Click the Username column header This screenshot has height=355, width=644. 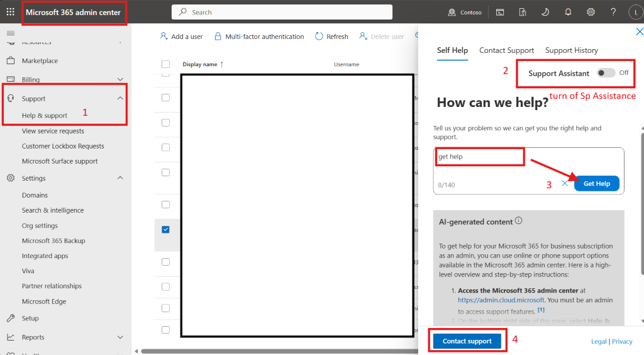tap(347, 64)
